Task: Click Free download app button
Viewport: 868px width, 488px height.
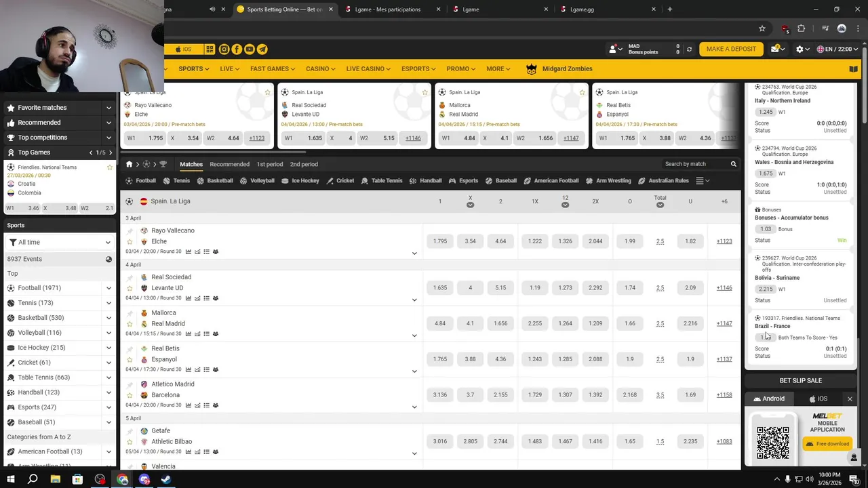Action: click(x=827, y=444)
